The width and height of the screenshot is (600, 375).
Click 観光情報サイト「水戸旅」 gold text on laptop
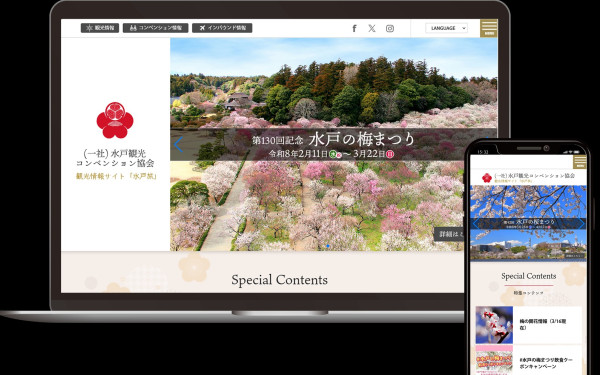[116, 176]
